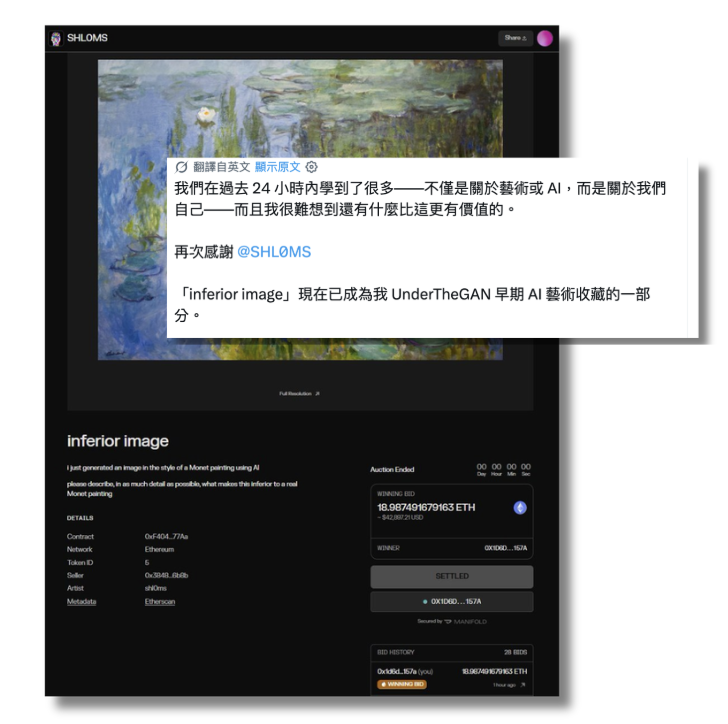728x724 pixels.
Task: Open transaction arrow next to 1 hour ago
Action: (x=523, y=685)
